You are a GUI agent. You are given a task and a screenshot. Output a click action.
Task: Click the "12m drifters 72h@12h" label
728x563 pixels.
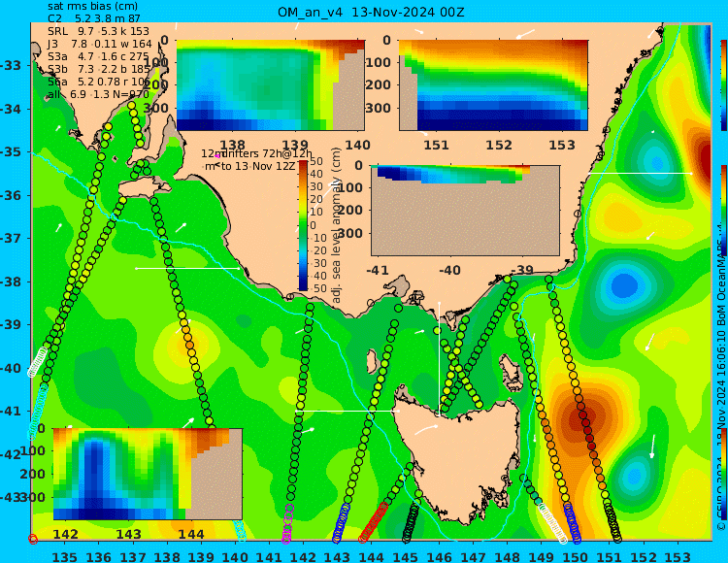[x=257, y=153]
